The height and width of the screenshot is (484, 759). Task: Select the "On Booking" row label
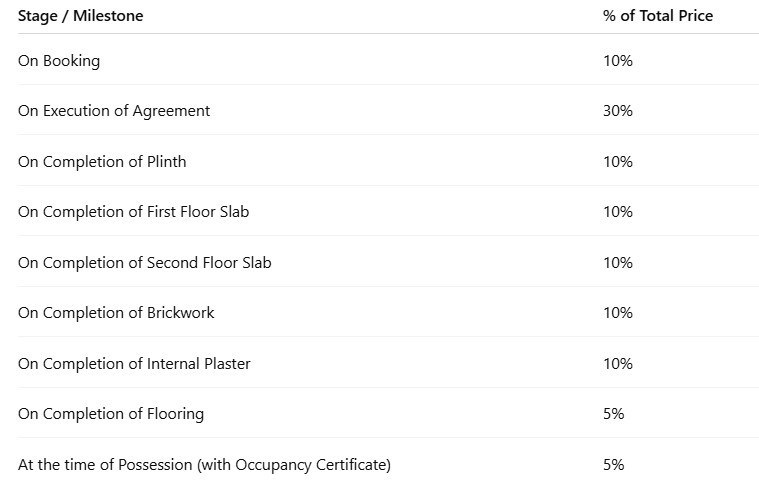(x=59, y=61)
